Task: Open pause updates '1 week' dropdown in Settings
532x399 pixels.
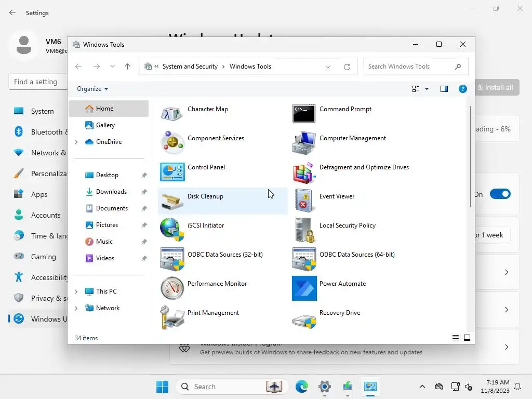Action: coord(493,235)
